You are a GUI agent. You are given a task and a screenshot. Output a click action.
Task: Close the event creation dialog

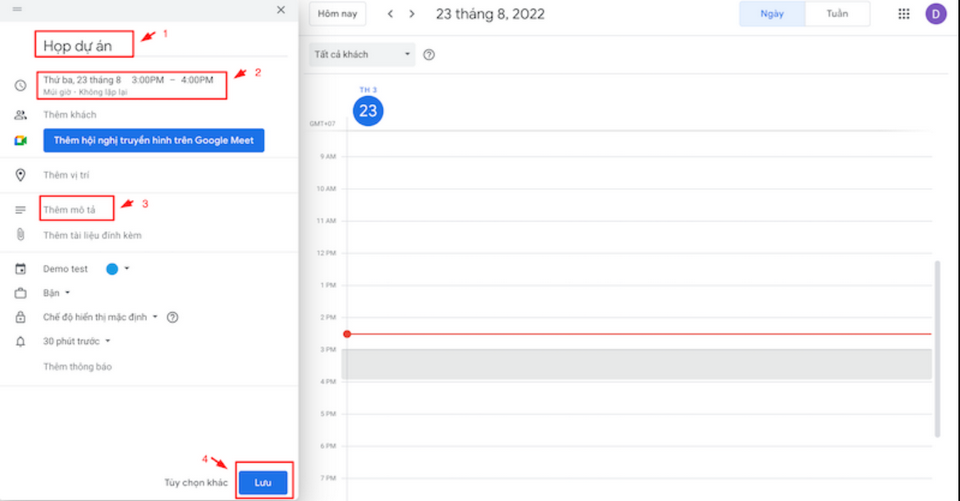coord(280,10)
